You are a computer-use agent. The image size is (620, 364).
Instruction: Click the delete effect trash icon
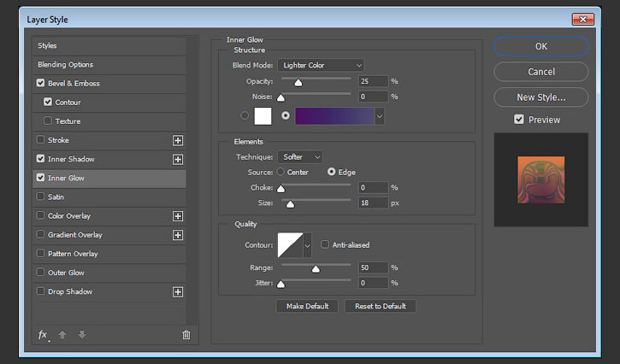click(x=186, y=335)
